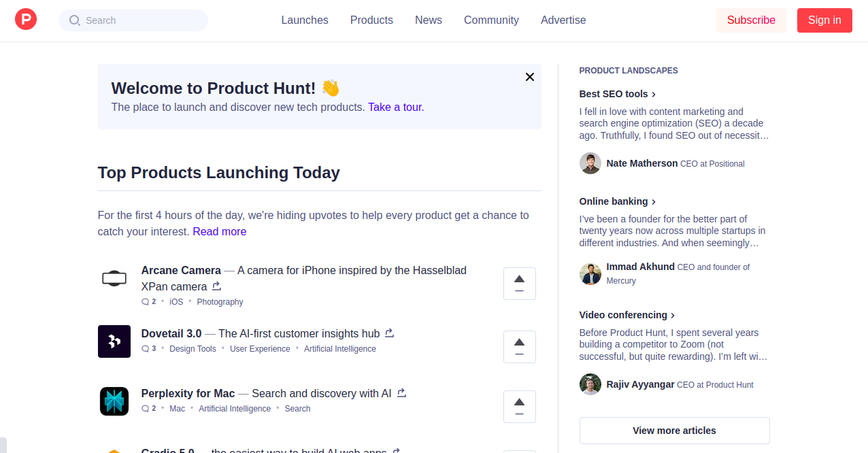Image resolution: width=868 pixels, height=453 pixels.
Task: Open the Perplexity for Mac product title
Action: (188, 393)
